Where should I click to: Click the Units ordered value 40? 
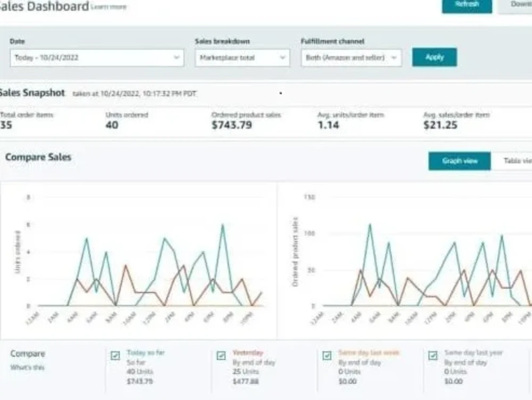pos(112,125)
